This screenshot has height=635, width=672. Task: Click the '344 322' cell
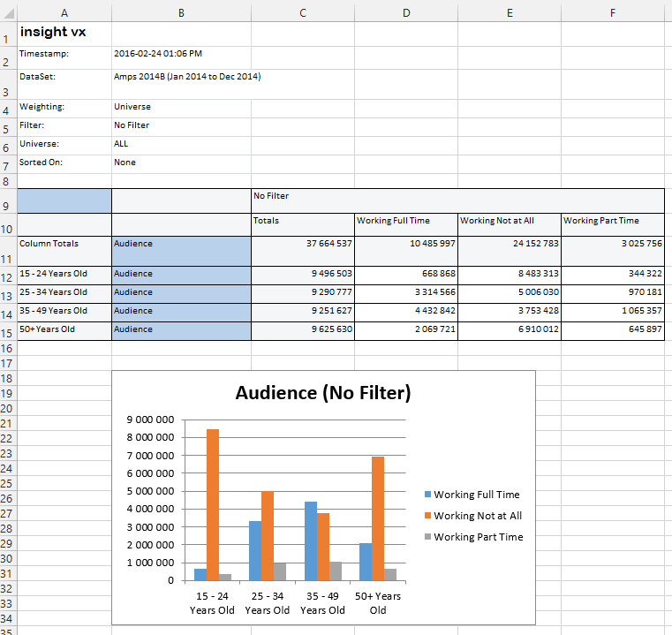point(613,276)
